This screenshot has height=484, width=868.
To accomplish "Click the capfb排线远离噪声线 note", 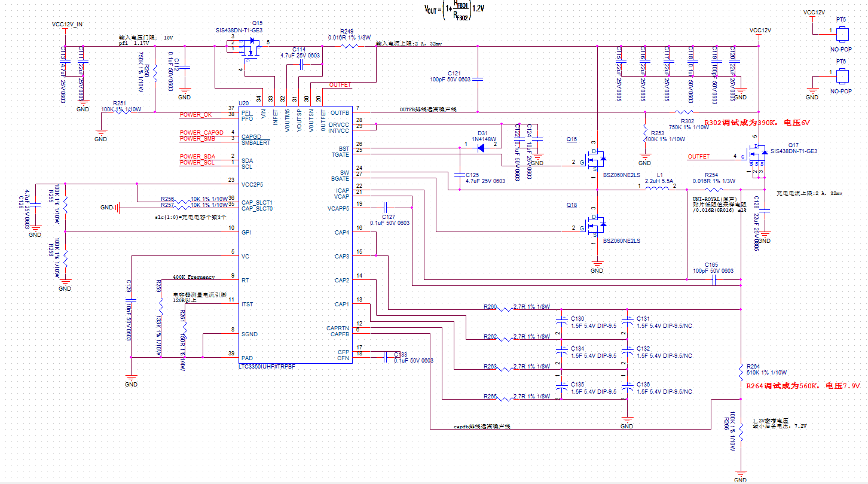I will tap(482, 427).
